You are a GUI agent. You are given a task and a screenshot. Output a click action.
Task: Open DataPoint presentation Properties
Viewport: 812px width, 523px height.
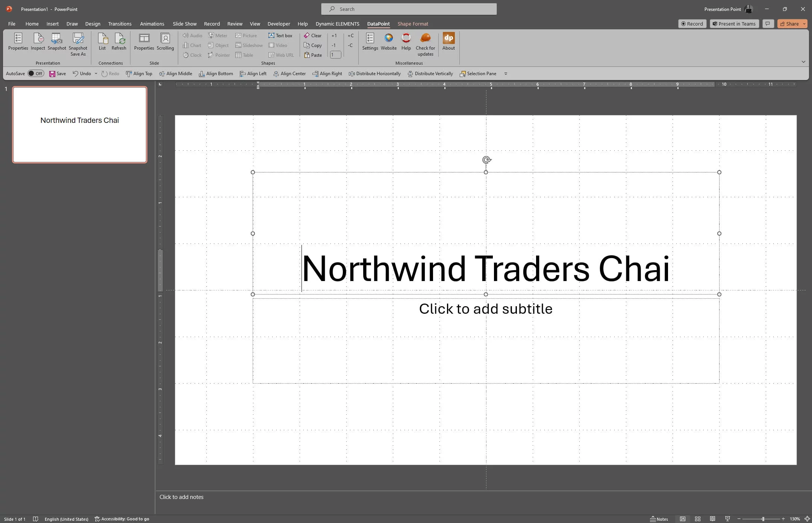coord(18,42)
